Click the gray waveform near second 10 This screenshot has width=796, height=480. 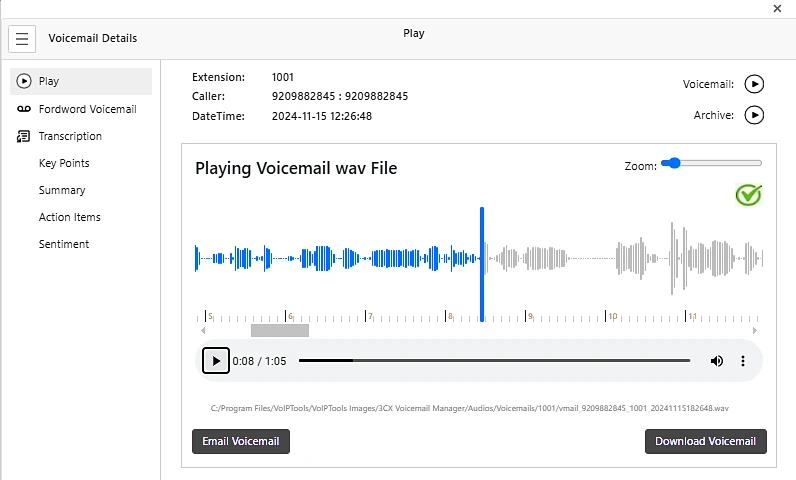coord(632,258)
